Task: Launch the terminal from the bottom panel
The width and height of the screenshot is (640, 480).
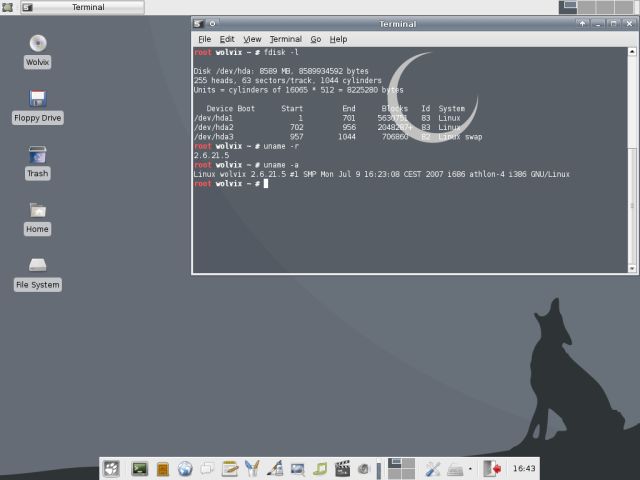Action: pyautogui.click(x=140, y=469)
